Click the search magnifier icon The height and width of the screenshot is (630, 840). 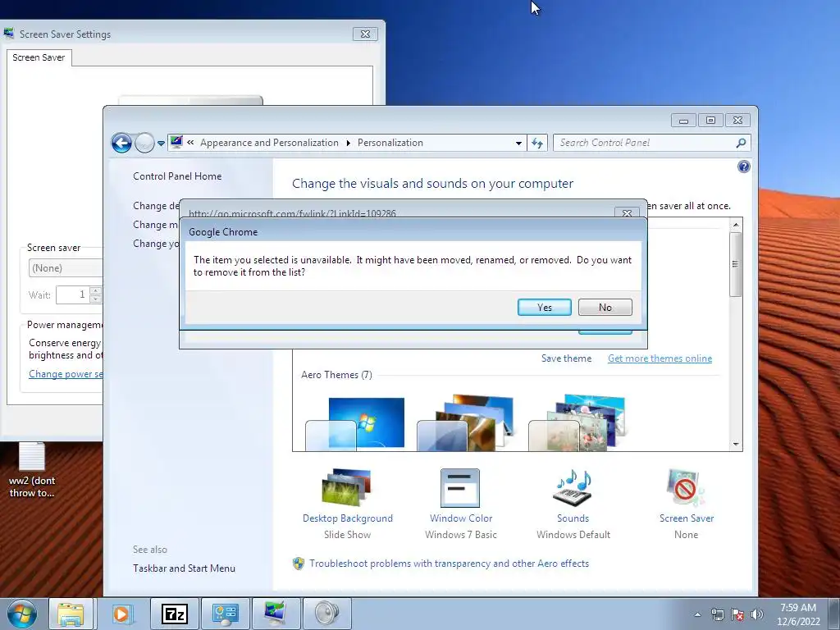coord(741,143)
